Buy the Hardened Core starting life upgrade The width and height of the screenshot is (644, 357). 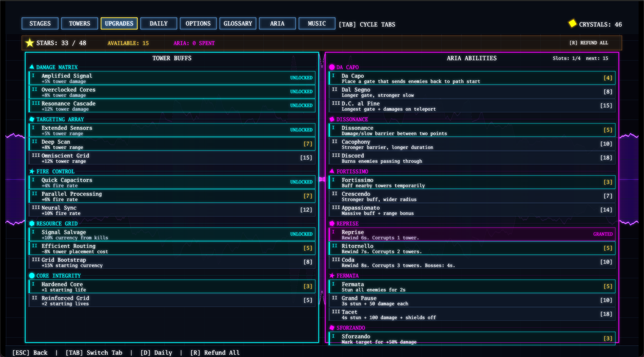pyautogui.click(x=172, y=286)
